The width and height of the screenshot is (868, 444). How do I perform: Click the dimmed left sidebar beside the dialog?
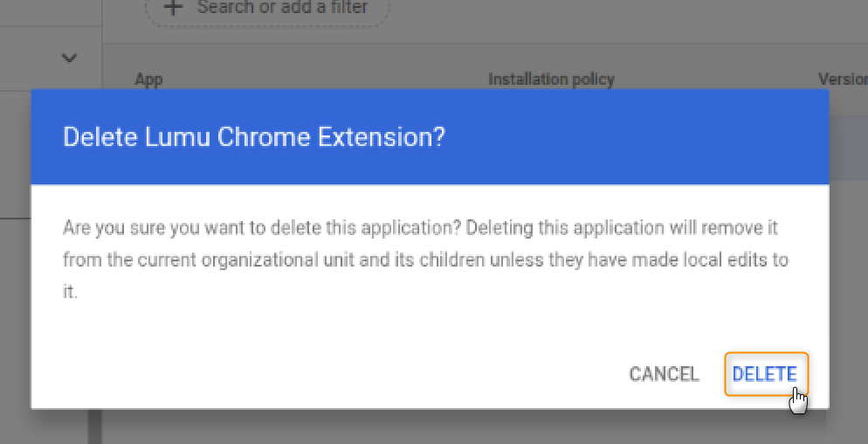(x=15, y=262)
